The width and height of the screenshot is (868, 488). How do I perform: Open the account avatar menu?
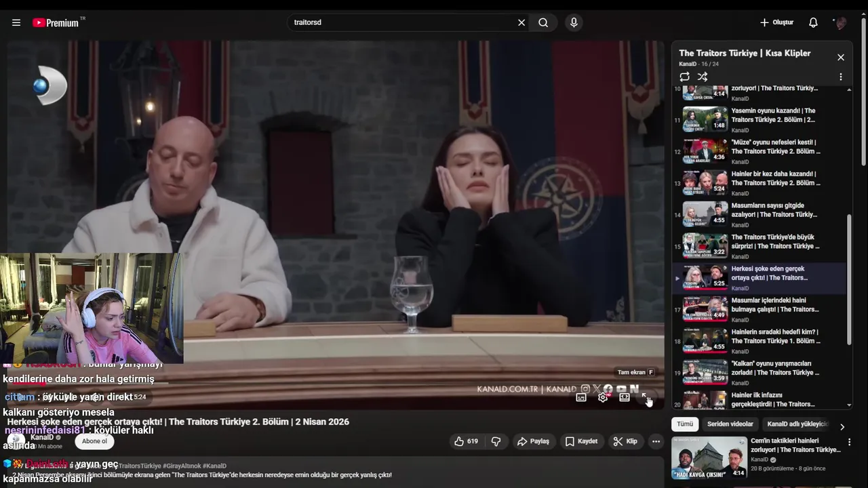pos(841,22)
